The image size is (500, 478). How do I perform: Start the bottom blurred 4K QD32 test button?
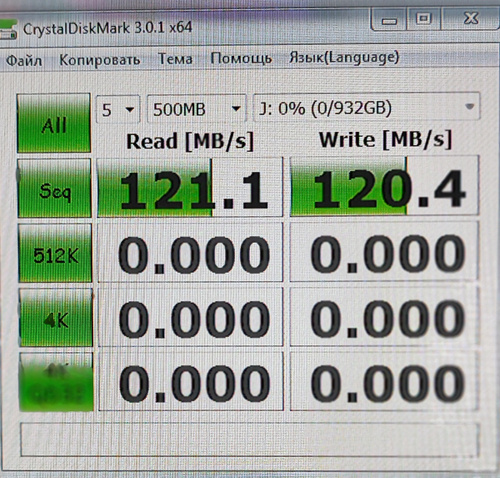57,382
